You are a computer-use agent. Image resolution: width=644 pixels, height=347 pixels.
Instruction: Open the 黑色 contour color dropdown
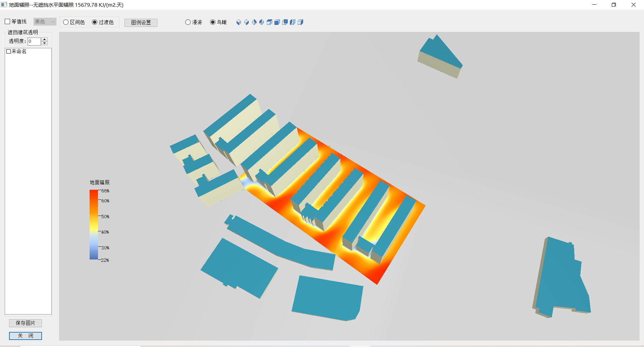[45, 21]
